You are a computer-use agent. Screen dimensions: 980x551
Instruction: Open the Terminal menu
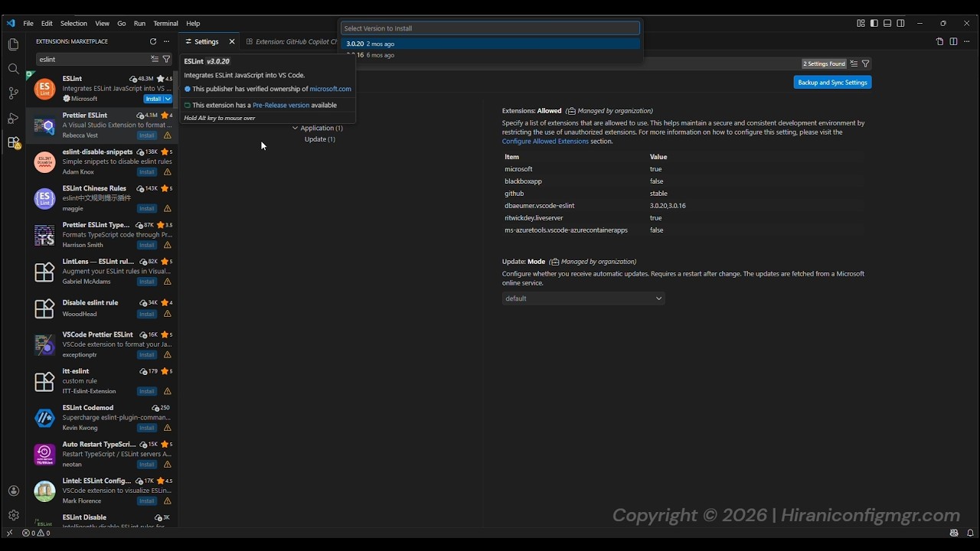[x=165, y=23]
